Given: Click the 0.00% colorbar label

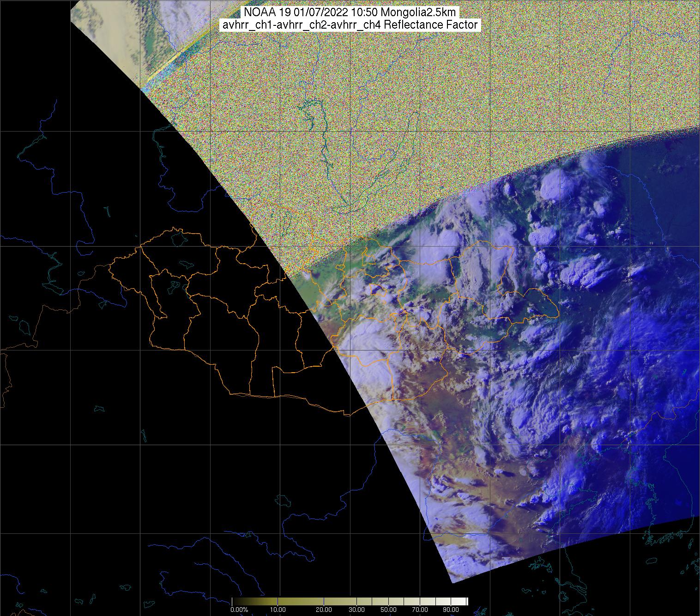Looking at the screenshot, I should (x=239, y=610).
